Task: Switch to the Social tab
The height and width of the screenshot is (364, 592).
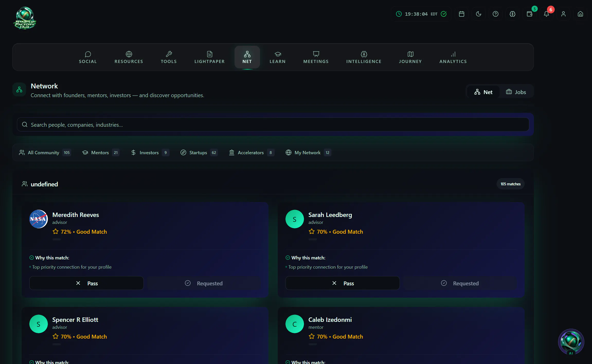Action: pos(88,57)
